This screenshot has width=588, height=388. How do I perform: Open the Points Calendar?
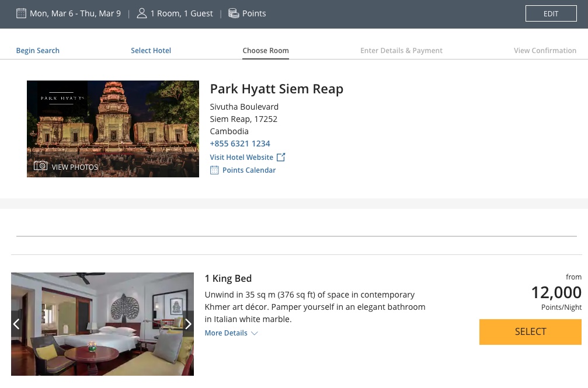point(249,170)
